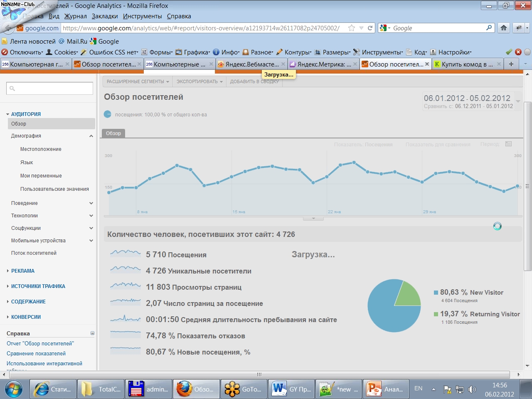Image resolution: width=532 pixels, height=399 pixels.
Task: Click Добавить в сводку button
Action: (x=254, y=81)
